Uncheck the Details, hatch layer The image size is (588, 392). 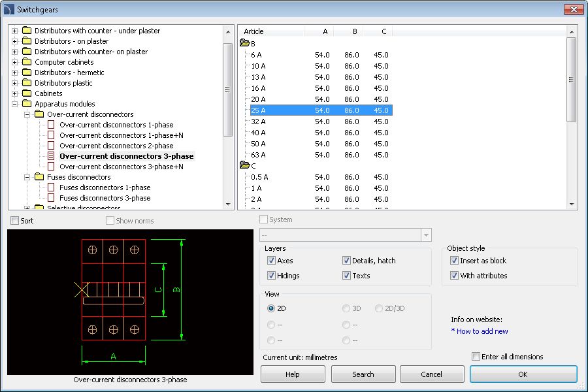[346, 261]
